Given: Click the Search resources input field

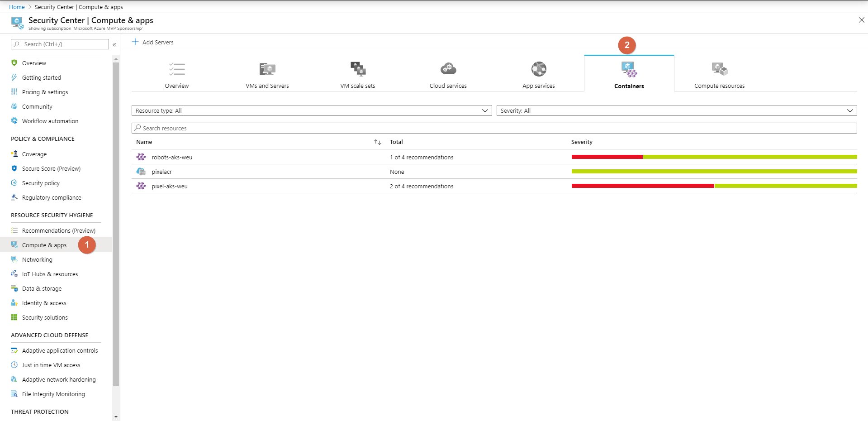Looking at the screenshot, I should point(494,128).
